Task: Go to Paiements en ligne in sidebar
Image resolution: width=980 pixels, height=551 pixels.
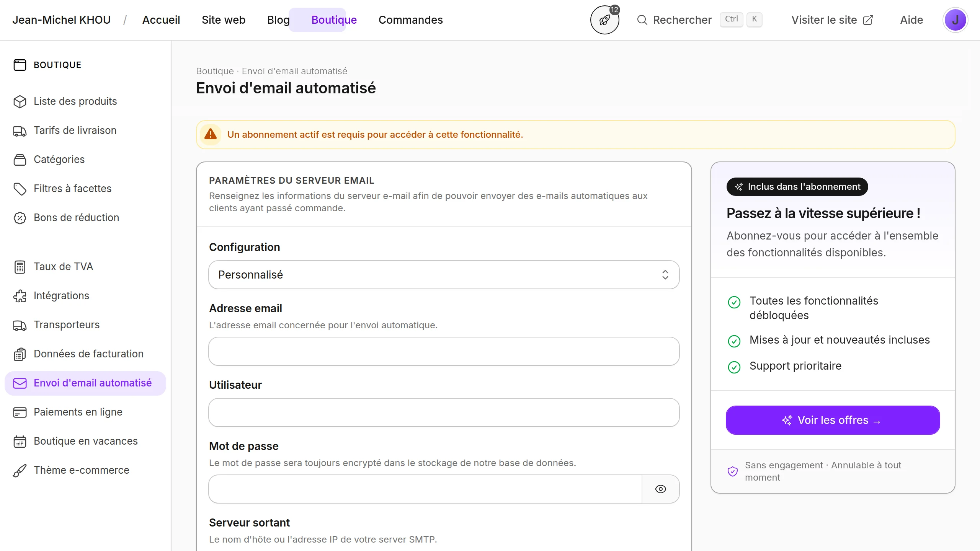Action: pos(78,412)
